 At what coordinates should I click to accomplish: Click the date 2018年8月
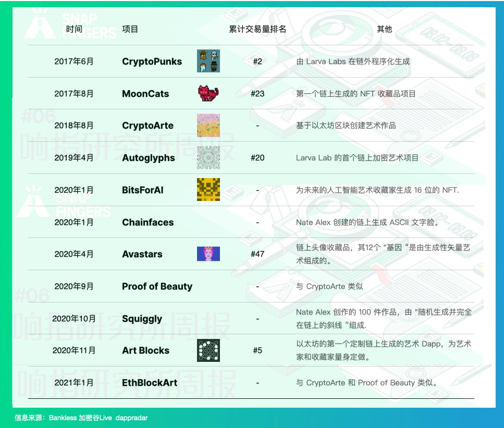[74, 125]
